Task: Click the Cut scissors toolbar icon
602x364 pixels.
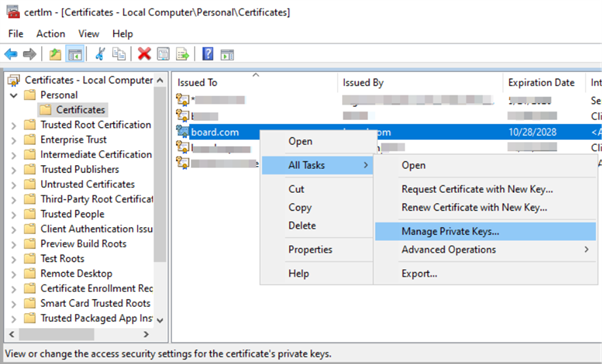Action: tap(100, 54)
